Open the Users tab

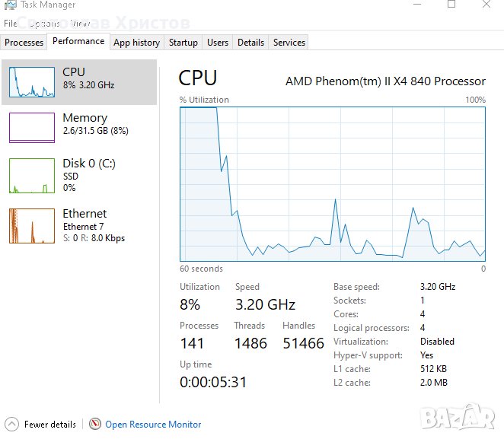[x=218, y=43]
